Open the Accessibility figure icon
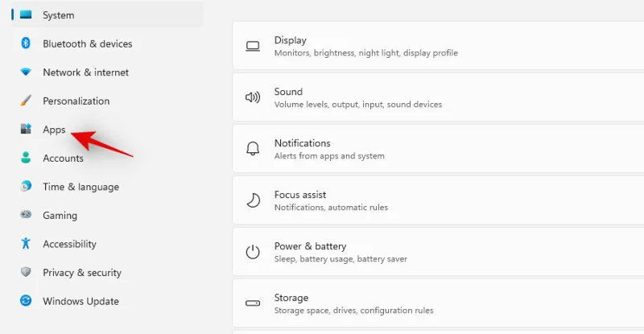This screenshot has width=644, height=334. 26,244
